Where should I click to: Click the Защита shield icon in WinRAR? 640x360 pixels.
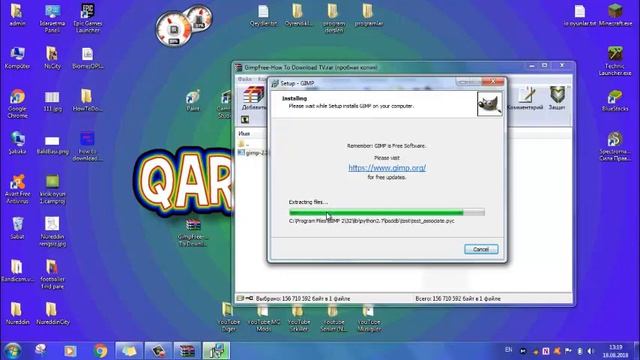(557, 98)
